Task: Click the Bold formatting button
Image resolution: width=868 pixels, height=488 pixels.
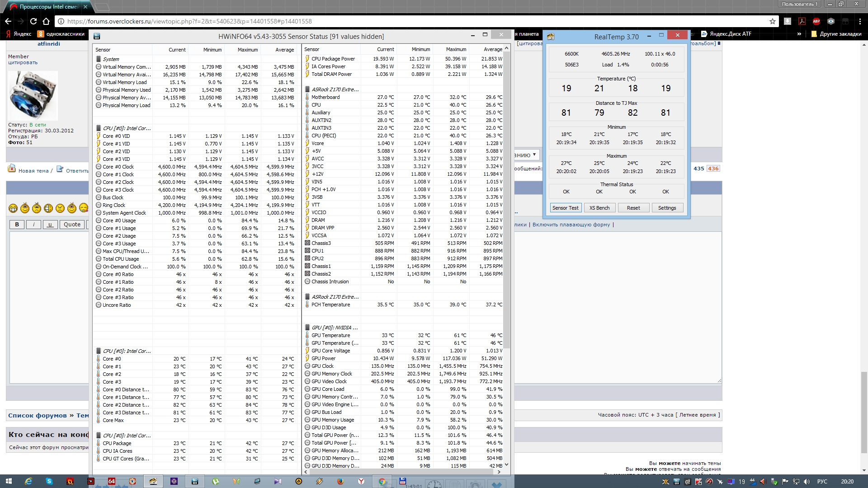Action: pyautogui.click(x=17, y=225)
